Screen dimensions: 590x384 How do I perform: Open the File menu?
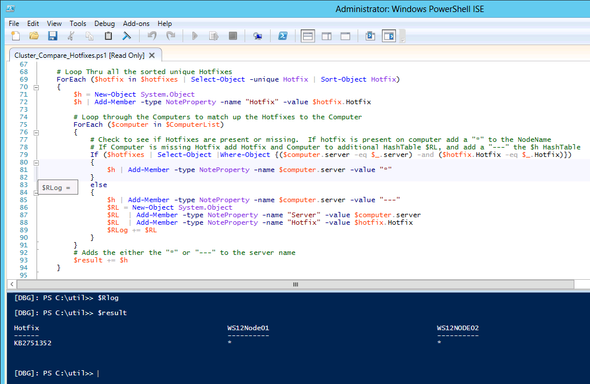tap(14, 23)
